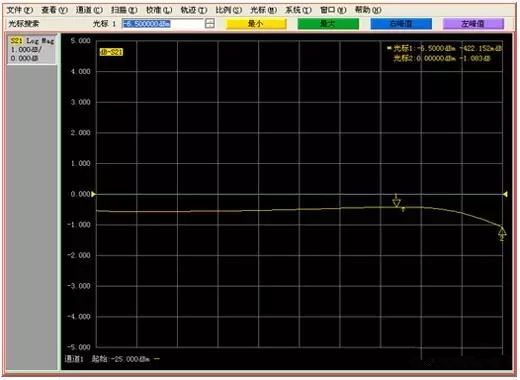Screen dimensions: 520x380
Task: Click the 光标2 readout line
Action: [x=442, y=58]
